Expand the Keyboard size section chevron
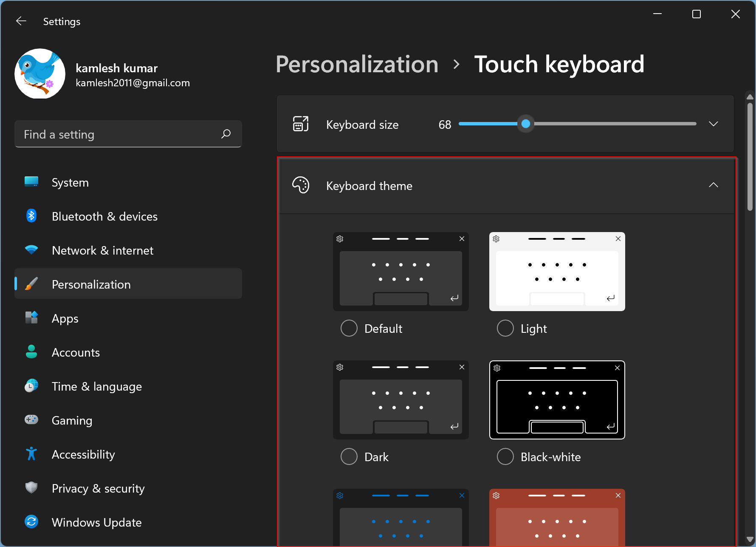Screen dimensions: 756x547 pos(714,124)
